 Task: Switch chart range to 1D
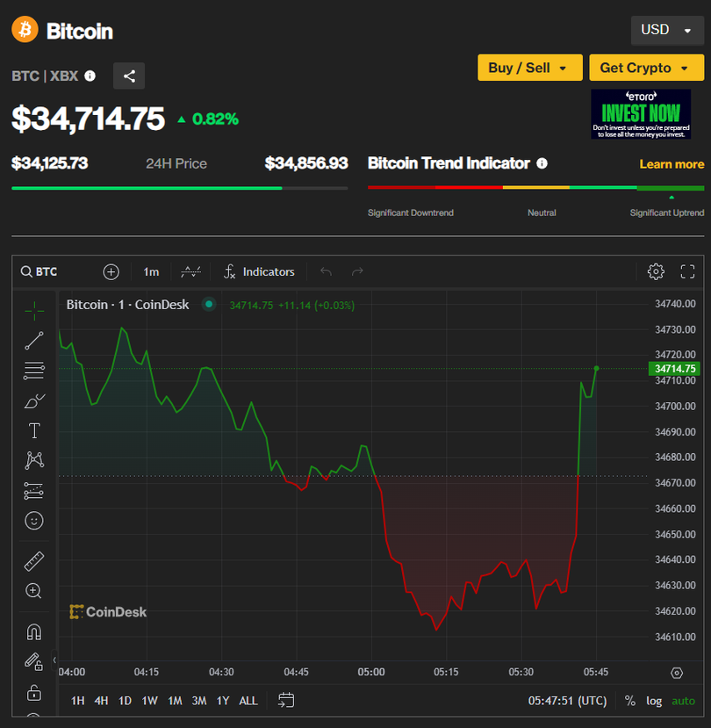[x=125, y=701]
